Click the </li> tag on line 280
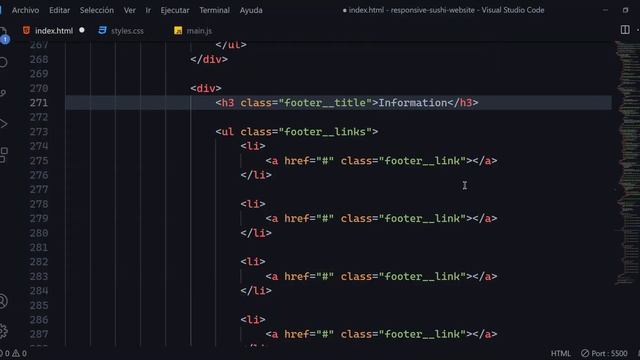Viewport: 640px width, 360px height. [x=256, y=233]
